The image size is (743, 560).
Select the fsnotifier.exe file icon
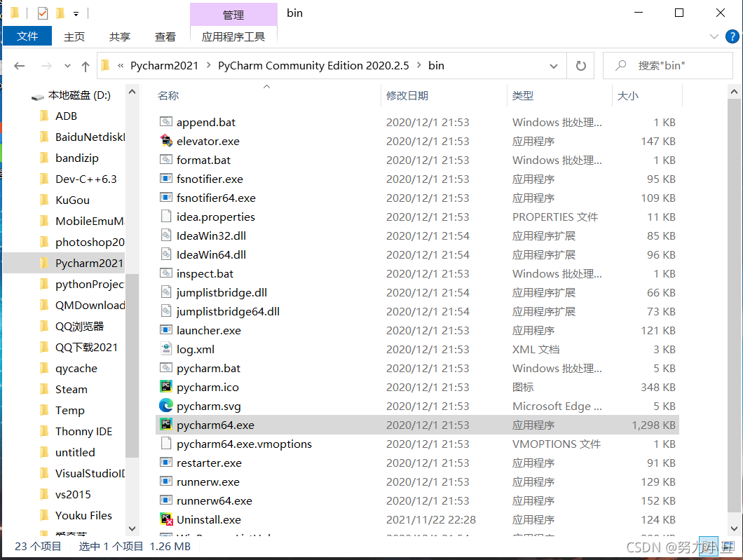(166, 179)
